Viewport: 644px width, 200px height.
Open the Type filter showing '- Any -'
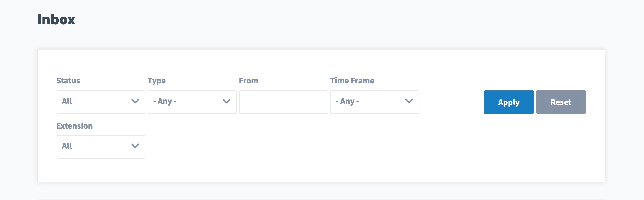(192, 102)
